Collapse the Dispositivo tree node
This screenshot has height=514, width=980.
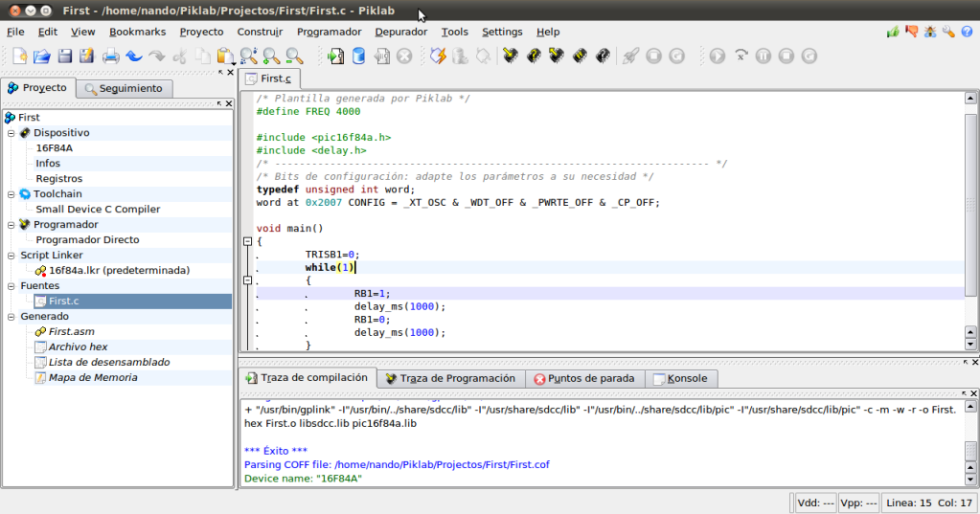11,133
